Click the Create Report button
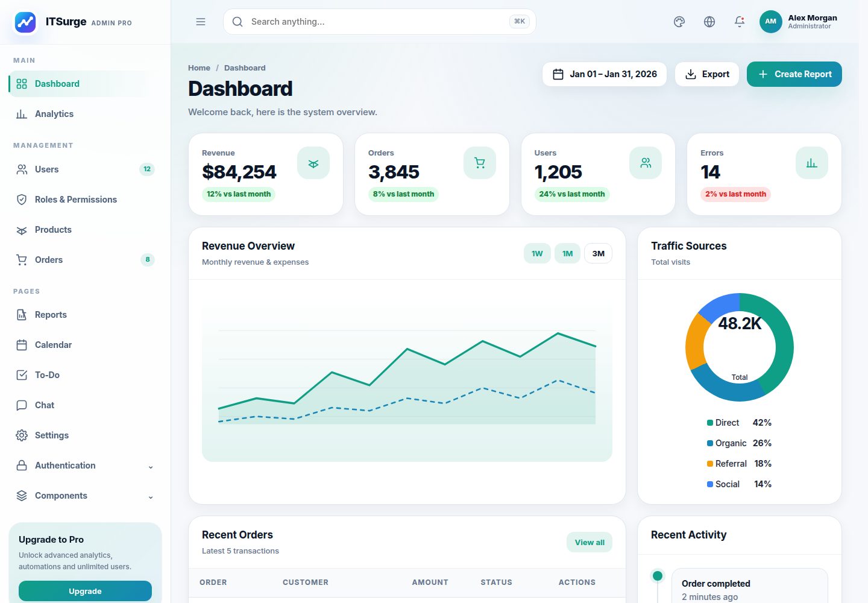The height and width of the screenshot is (603, 868). coord(794,74)
